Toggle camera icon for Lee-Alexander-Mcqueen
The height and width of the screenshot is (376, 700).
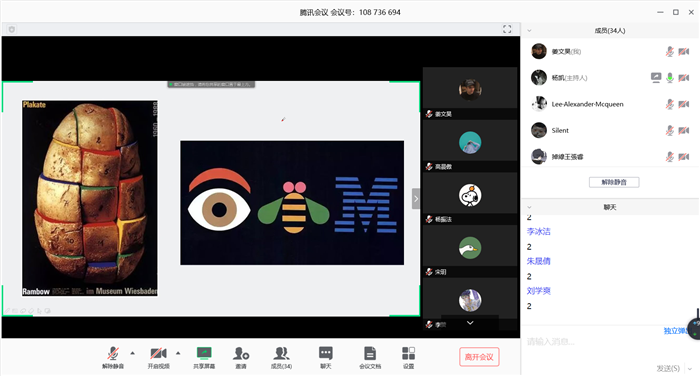pos(683,104)
